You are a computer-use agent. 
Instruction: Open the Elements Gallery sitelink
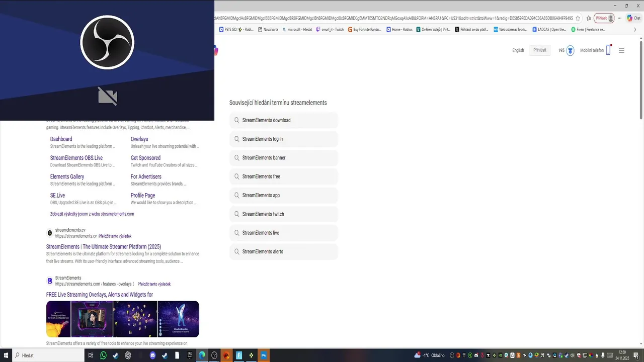coord(67,176)
